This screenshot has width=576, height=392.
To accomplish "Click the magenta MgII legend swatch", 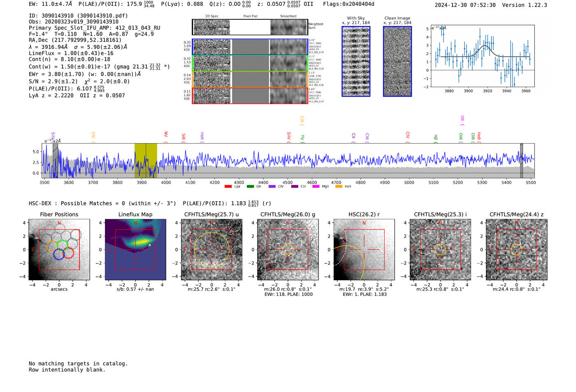I will (316, 187).
